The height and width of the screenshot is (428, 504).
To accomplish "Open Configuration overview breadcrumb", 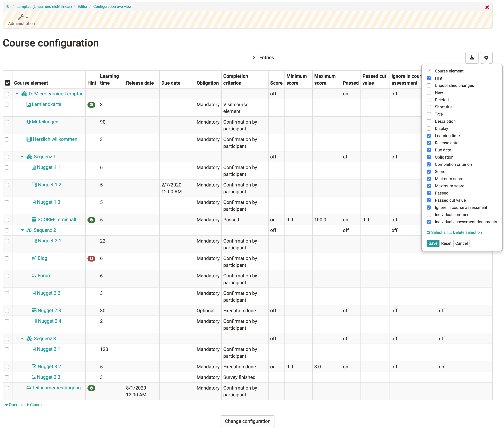I will [112, 6].
